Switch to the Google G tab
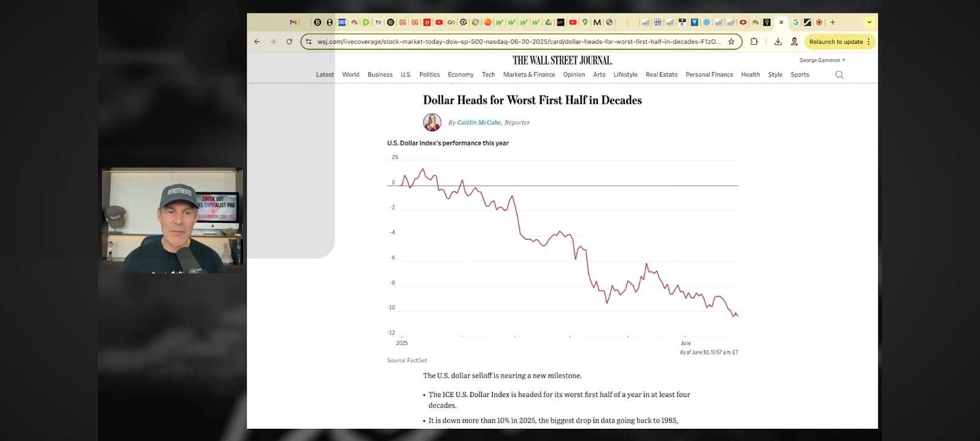The image size is (980, 441). (796, 23)
